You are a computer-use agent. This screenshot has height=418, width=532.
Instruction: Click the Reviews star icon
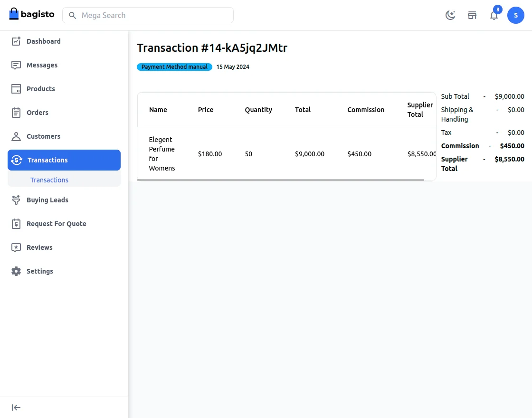(x=16, y=247)
